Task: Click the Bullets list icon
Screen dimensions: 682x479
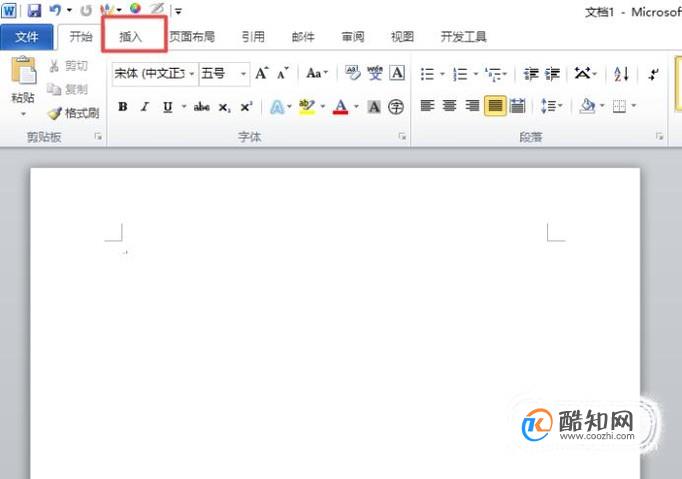Action: click(x=428, y=74)
